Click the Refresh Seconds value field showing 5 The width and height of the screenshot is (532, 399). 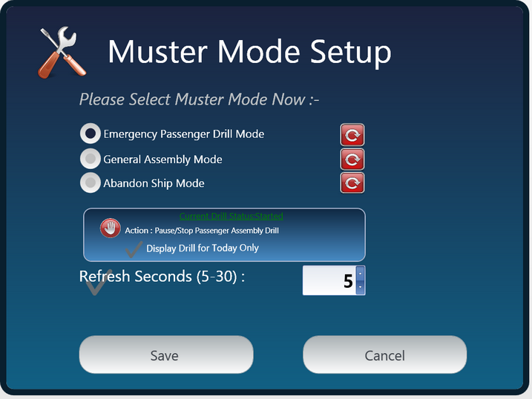(329, 280)
